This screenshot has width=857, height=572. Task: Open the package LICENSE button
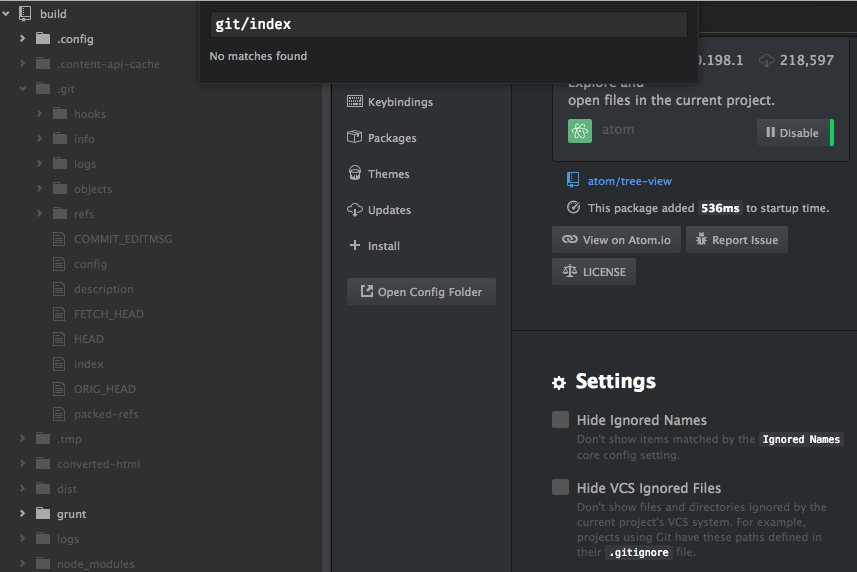[594, 272]
